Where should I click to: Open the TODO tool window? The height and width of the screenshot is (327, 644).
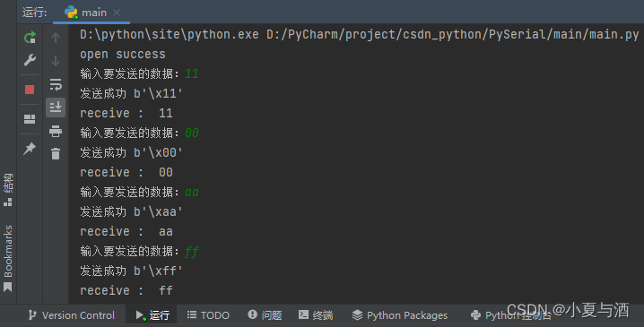[208, 315]
